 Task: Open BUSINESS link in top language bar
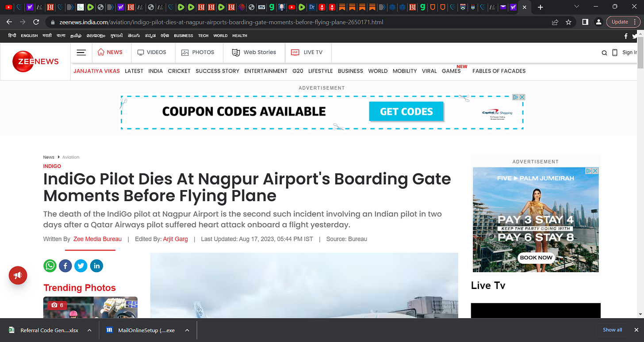tap(184, 36)
